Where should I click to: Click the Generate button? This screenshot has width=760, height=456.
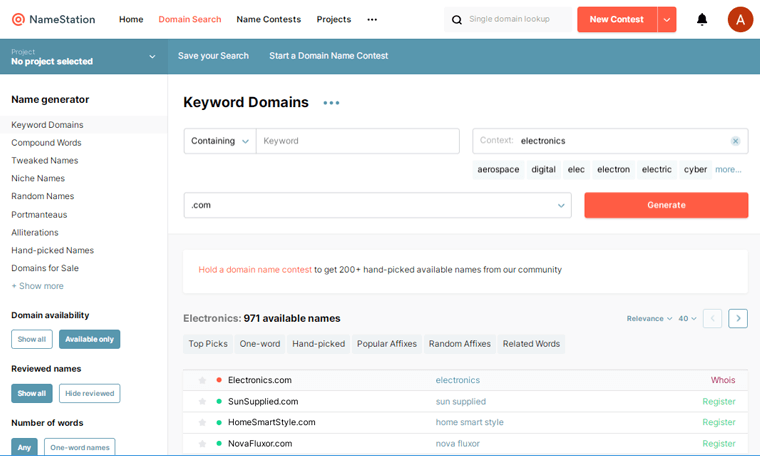[x=666, y=205]
